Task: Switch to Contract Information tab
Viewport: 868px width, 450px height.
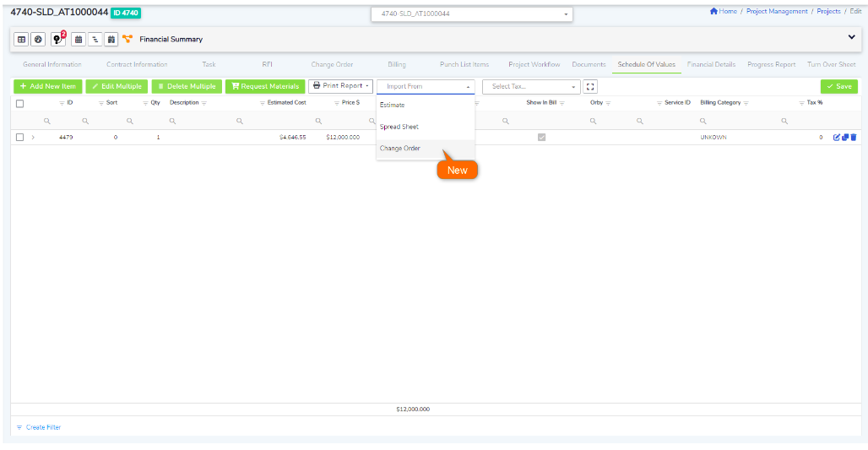Action: tap(137, 64)
